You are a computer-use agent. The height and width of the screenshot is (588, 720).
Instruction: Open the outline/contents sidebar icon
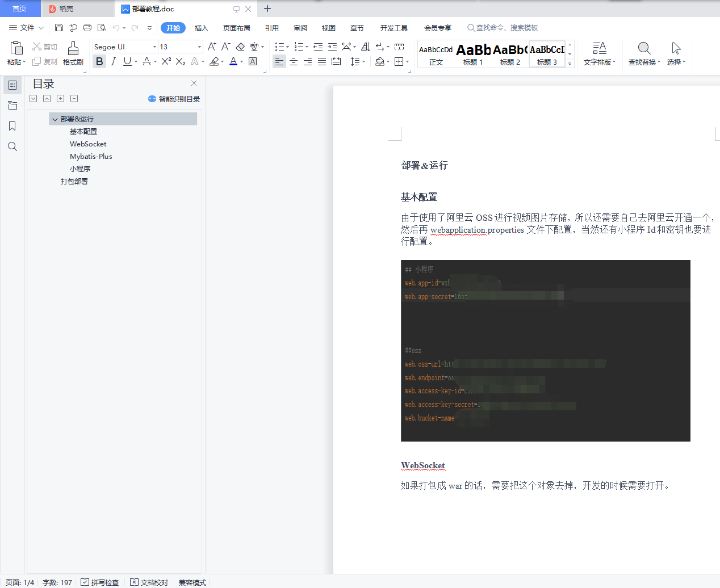click(x=12, y=85)
